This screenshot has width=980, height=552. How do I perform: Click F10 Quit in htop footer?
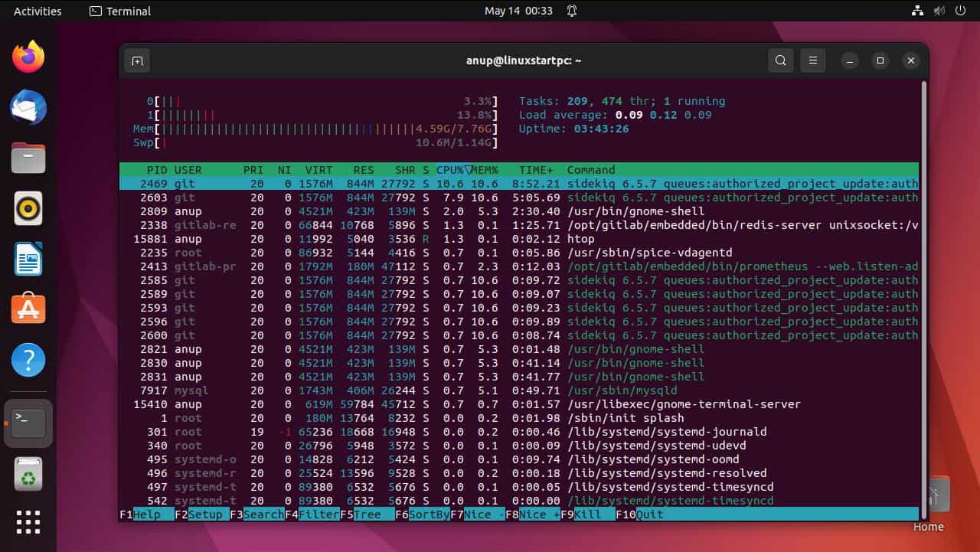640,514
